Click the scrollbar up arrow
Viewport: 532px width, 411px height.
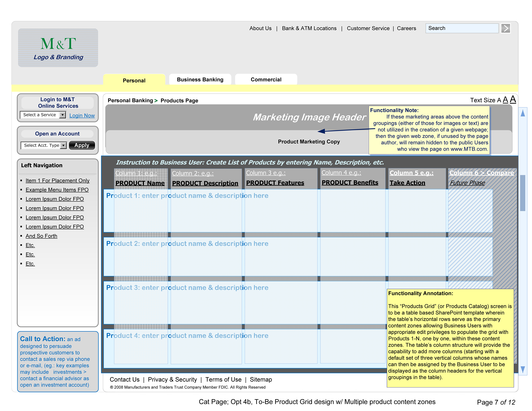click(522, 113)
